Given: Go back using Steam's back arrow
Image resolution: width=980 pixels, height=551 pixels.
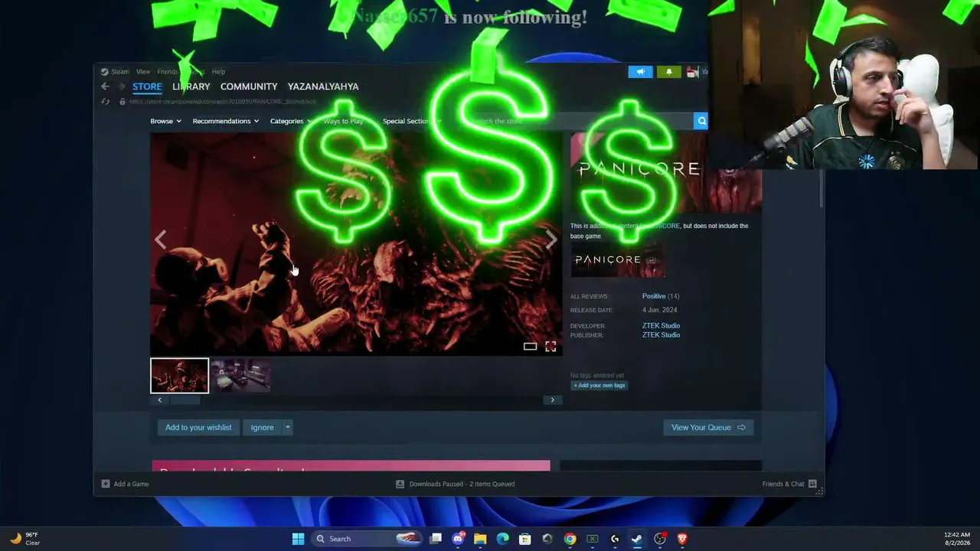Looking at the screenshot, I should tap(106, 86).
